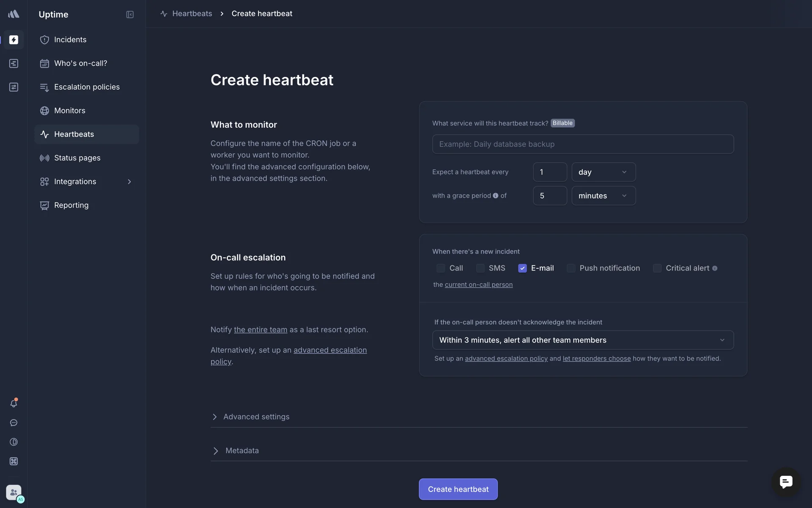Focus the heartbeat service name field

click(583, 144)
